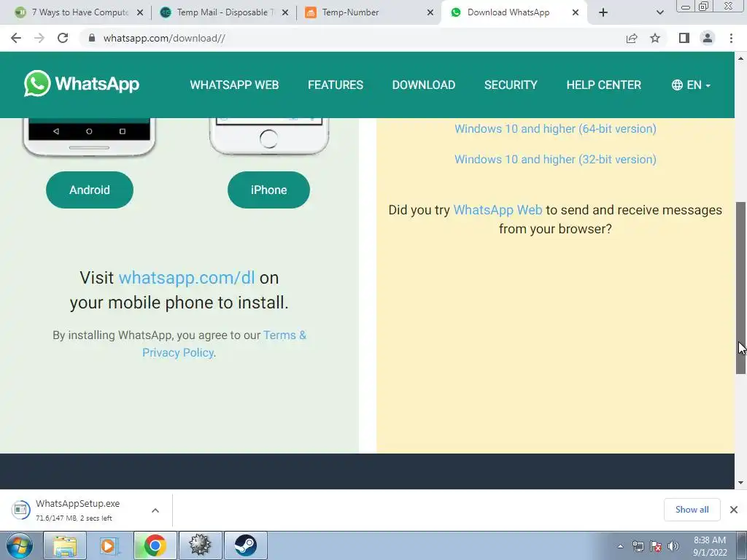The image size is (747, 560).
Task: Open the gear application in taskbar
Action: coord(200,545)
